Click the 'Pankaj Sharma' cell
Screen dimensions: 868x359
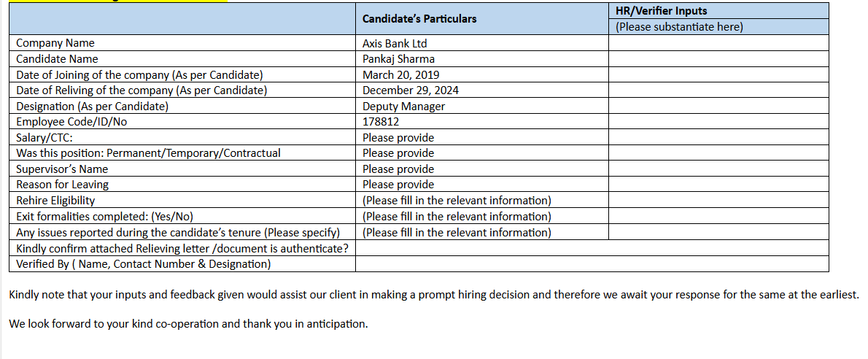(x=398, y=59)
